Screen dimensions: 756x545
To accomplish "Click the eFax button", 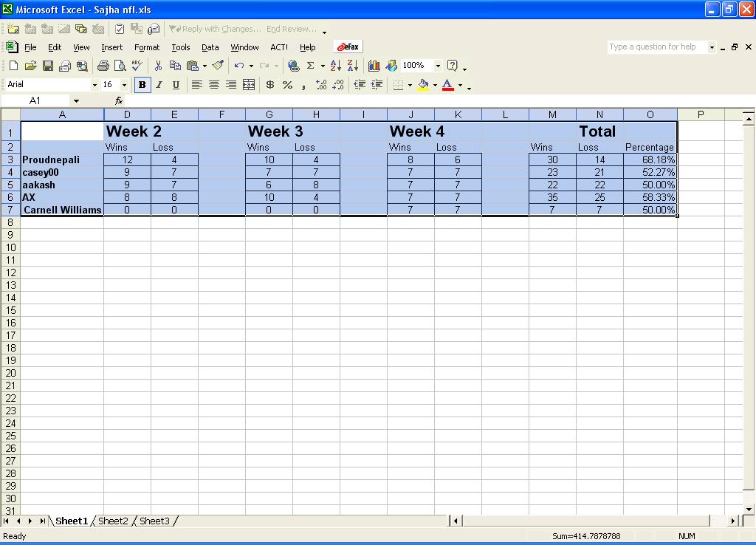I will pos(348,47).
